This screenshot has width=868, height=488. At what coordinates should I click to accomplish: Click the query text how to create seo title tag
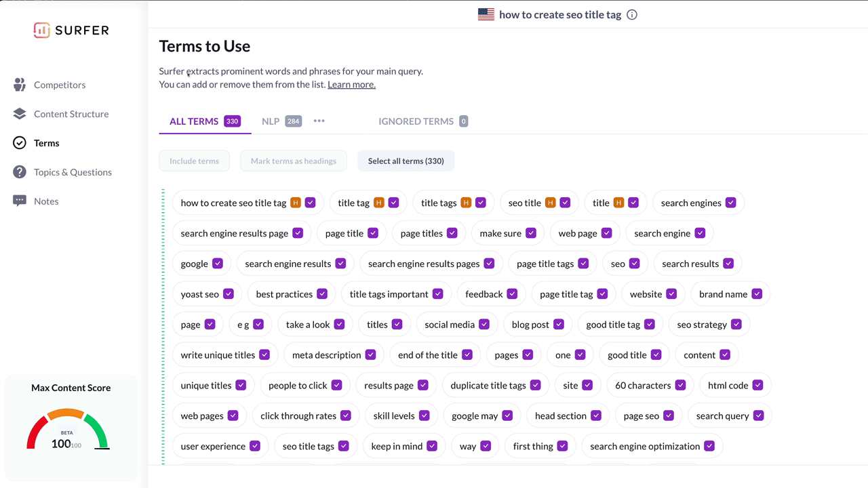[560, 14]
